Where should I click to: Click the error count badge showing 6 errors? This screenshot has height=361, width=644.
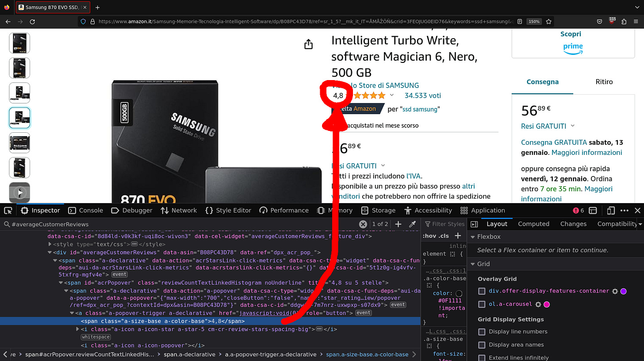575,210
